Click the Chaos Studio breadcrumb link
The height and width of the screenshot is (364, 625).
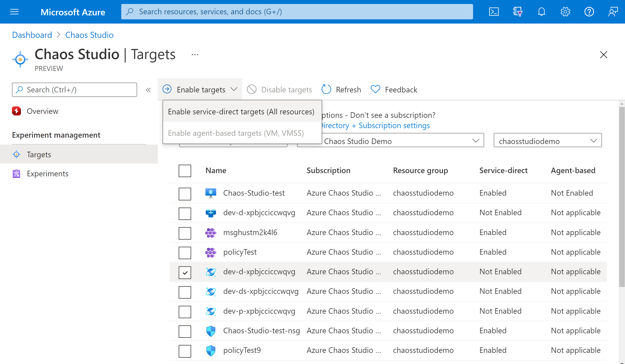click(x=89, y=35)
